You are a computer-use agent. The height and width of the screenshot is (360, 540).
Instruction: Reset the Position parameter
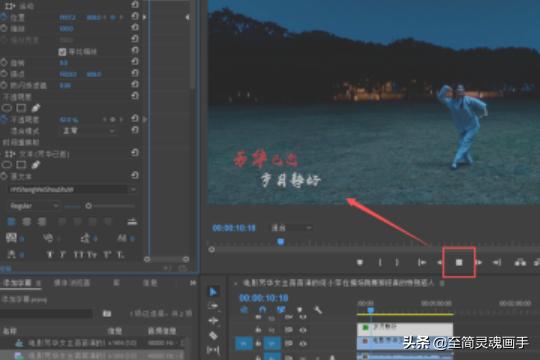tap(135, 17)
